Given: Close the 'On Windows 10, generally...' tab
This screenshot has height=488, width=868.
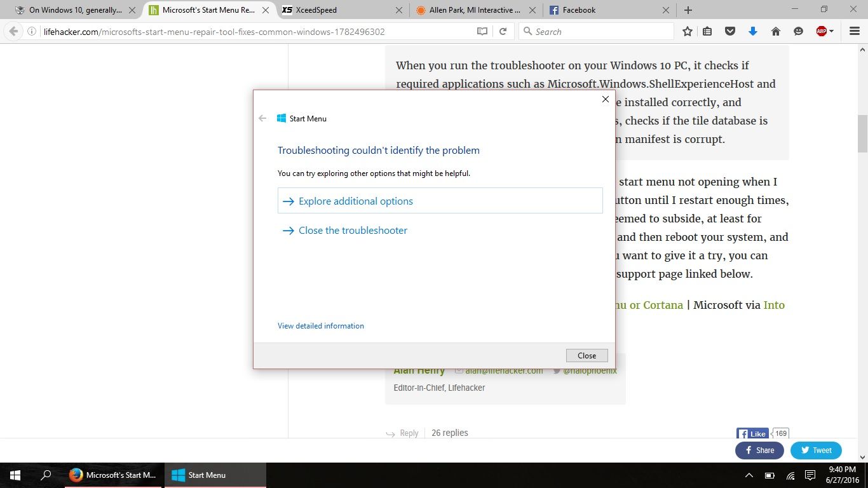Looking at the screenshot, I should [132, 10].
